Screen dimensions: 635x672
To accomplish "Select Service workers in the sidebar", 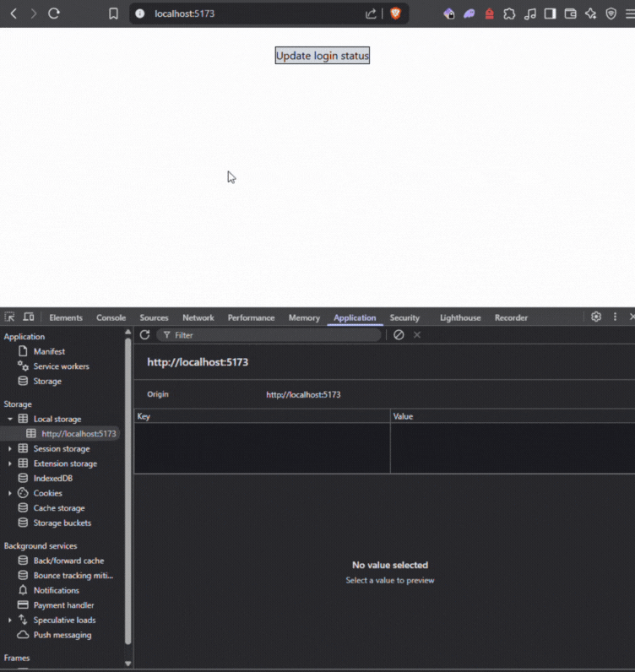I will tap(62, 366).
